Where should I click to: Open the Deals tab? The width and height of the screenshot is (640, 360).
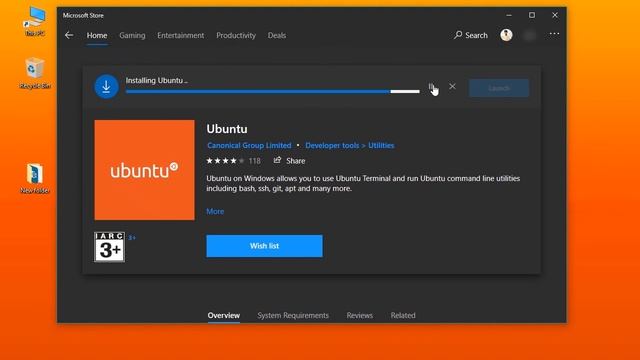(277, 36)
